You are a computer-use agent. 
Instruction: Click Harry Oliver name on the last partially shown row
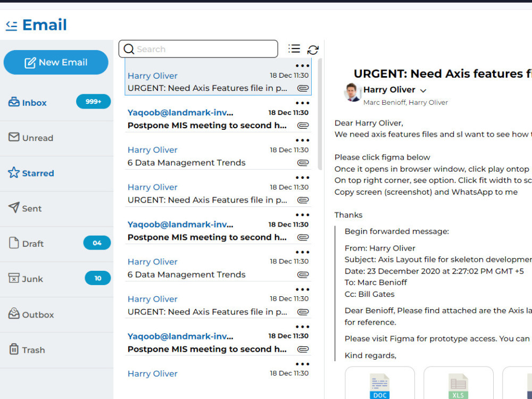[152, 373]
